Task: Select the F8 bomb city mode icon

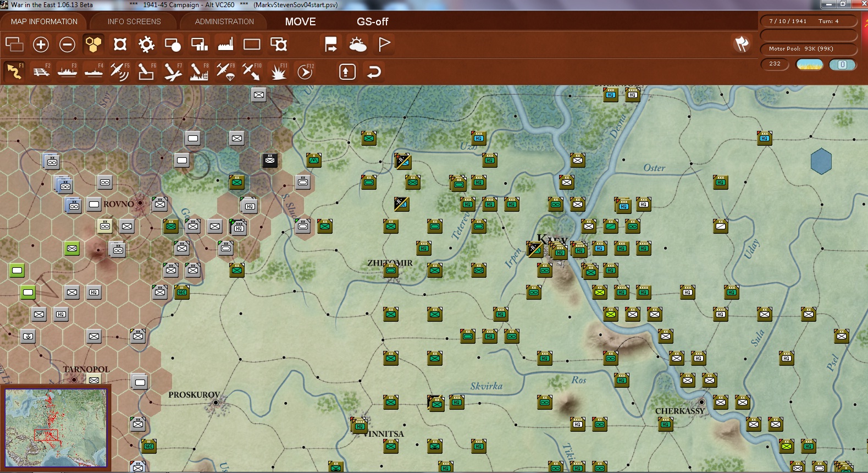Action: (x=199, y=71)
